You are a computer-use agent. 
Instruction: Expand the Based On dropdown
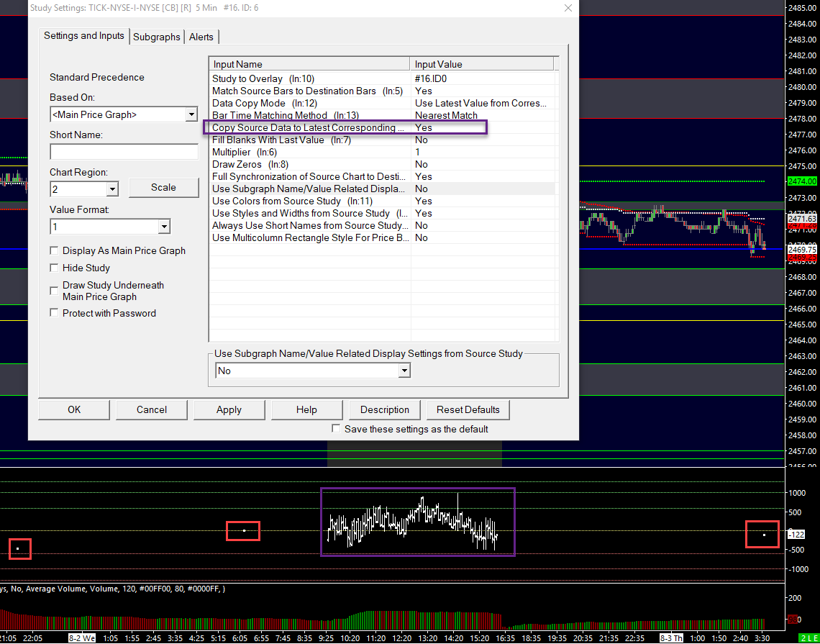point(191,114)
